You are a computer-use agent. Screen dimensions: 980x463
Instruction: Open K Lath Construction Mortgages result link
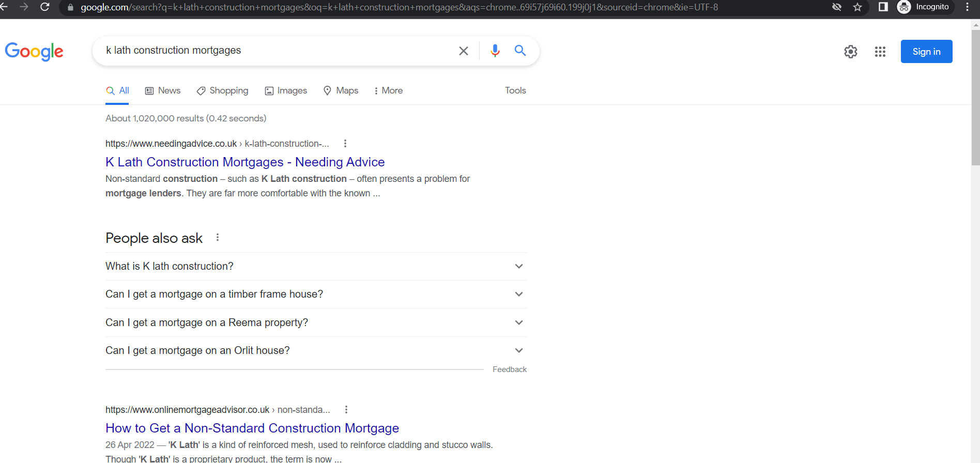pyautogui.click(x=245, y=162)
